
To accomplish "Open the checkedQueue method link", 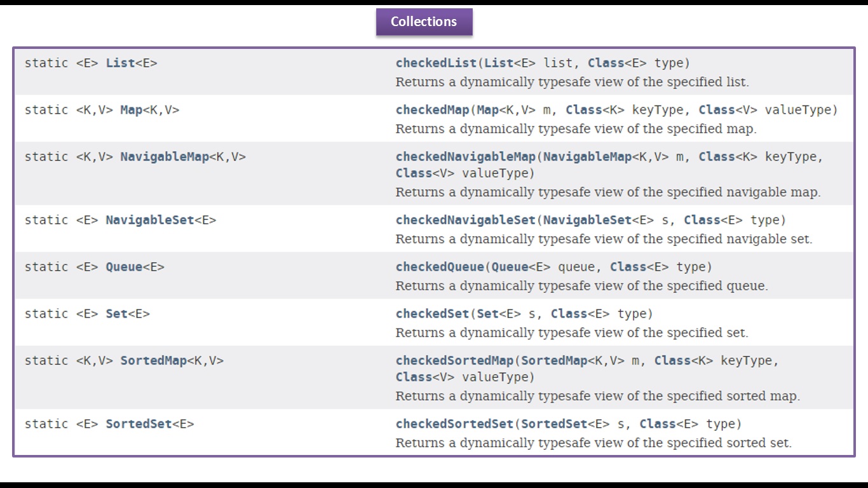I will tap(439, 267).
